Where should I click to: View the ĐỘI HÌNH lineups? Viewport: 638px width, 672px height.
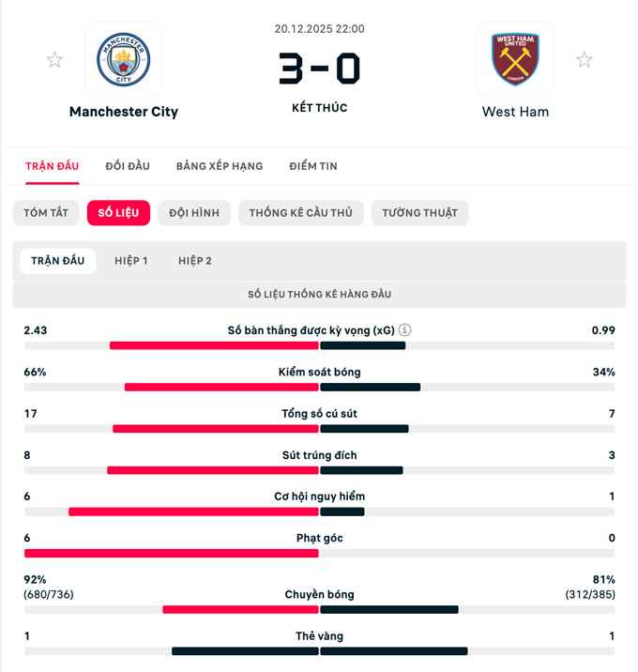click(x=194, y=213)
